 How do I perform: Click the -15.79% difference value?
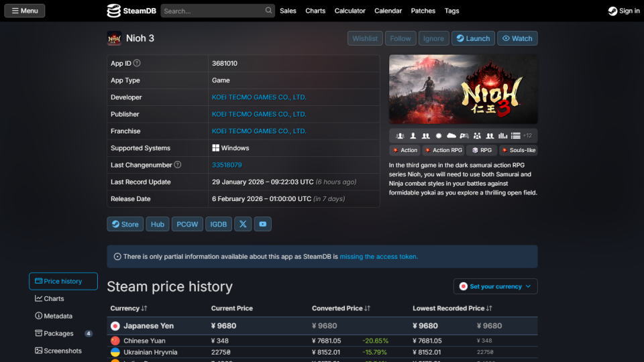click(374, 352)
